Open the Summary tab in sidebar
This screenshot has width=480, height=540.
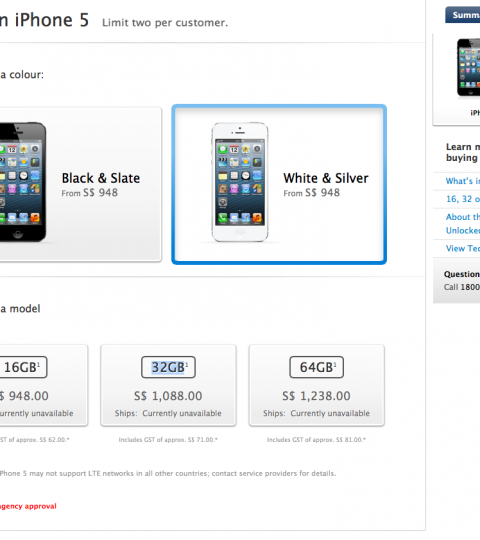462,15
